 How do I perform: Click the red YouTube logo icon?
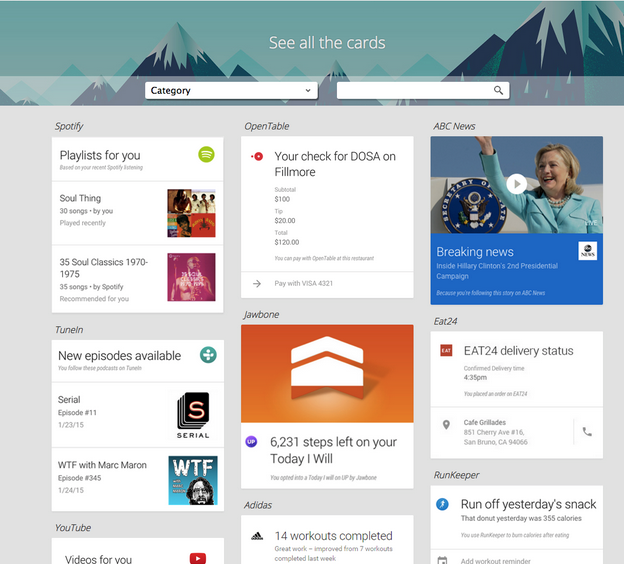198,558
